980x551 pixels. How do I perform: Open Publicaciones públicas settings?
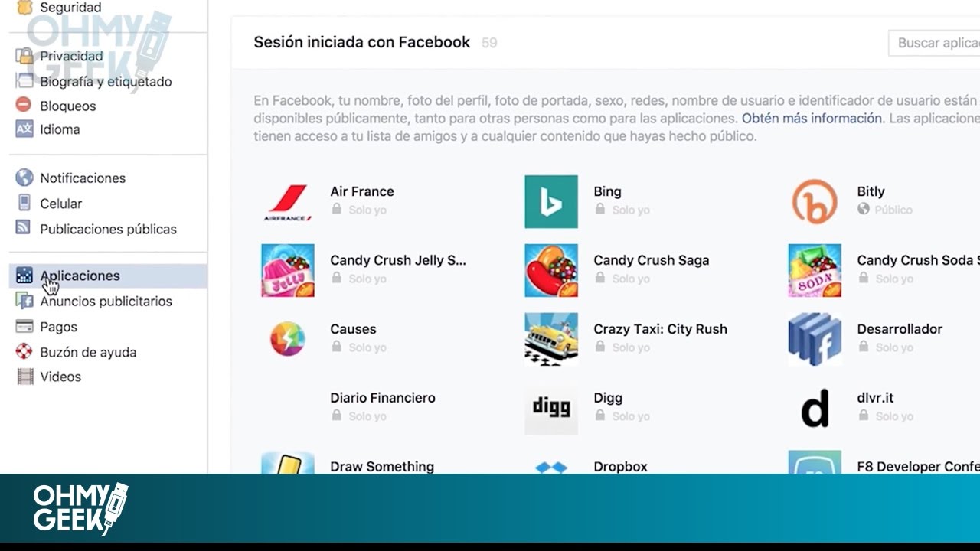108,229
